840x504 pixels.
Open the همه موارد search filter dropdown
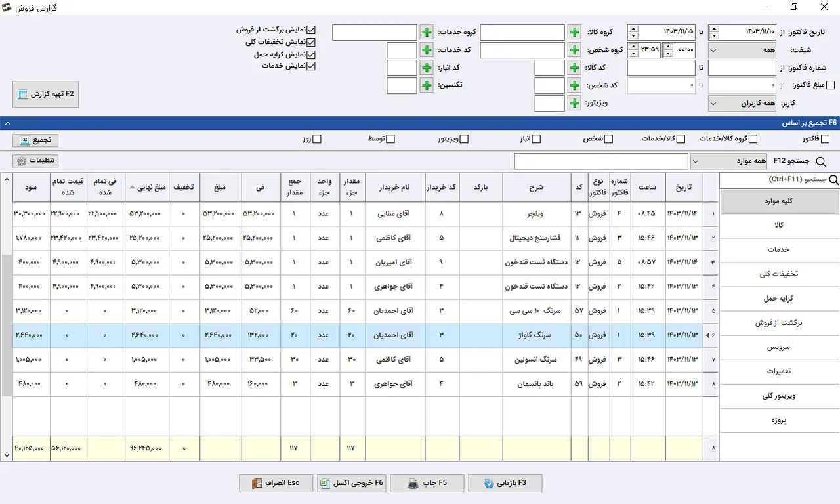[x=730, y=161]
